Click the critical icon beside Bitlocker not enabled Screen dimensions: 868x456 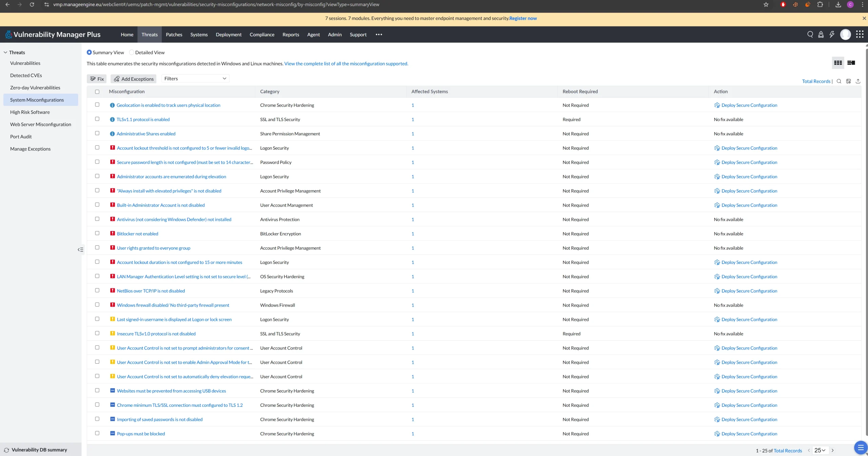point(113,233)
